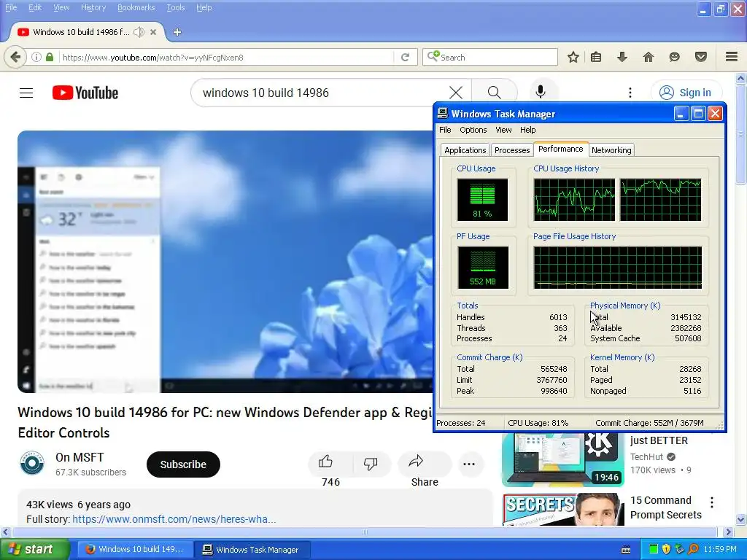Open more actions ellipsis under video
The image size is (747, 560).
point(469,464)
